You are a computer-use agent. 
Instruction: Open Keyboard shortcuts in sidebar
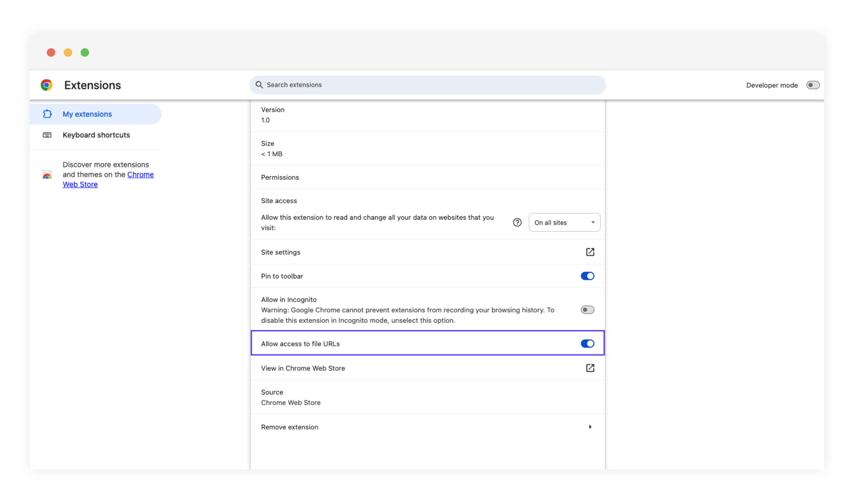pyautogui.click(x=96, y=135)
